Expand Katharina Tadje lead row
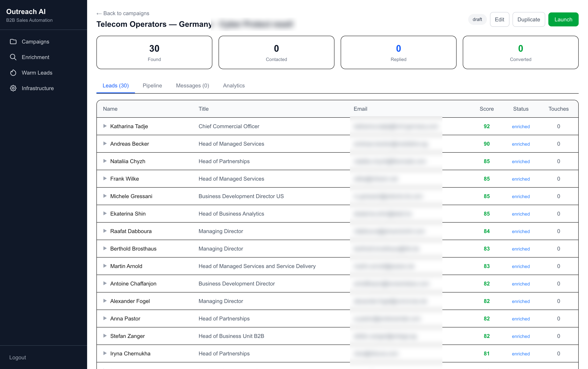The image size is (588, 369). [x=105, y=126]
